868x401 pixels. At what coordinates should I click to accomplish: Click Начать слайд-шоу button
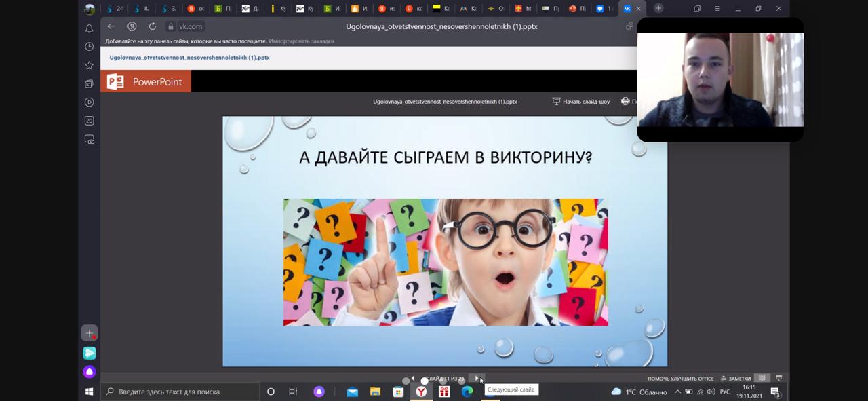click(581, 102)
